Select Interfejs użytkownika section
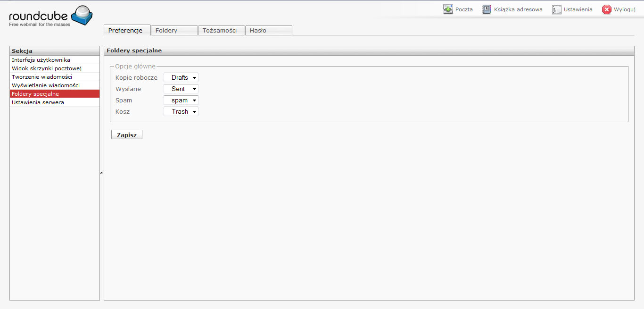 tap(41, 60)
